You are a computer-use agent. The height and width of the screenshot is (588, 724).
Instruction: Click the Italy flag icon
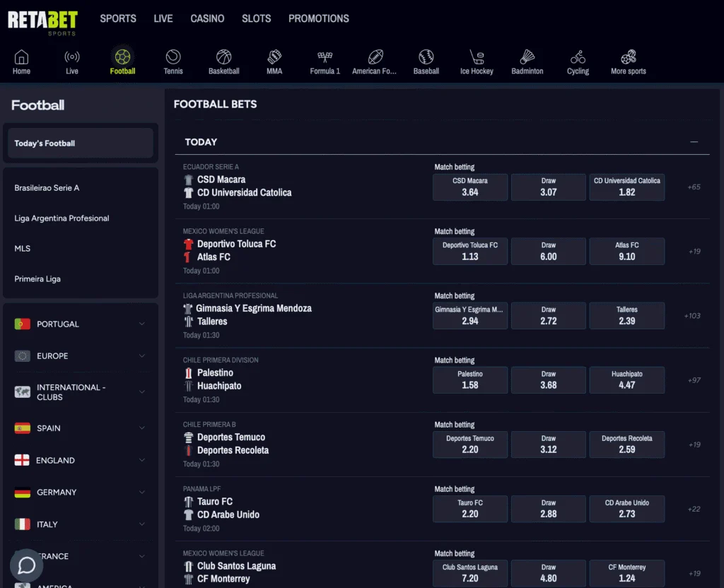point(22,524)
